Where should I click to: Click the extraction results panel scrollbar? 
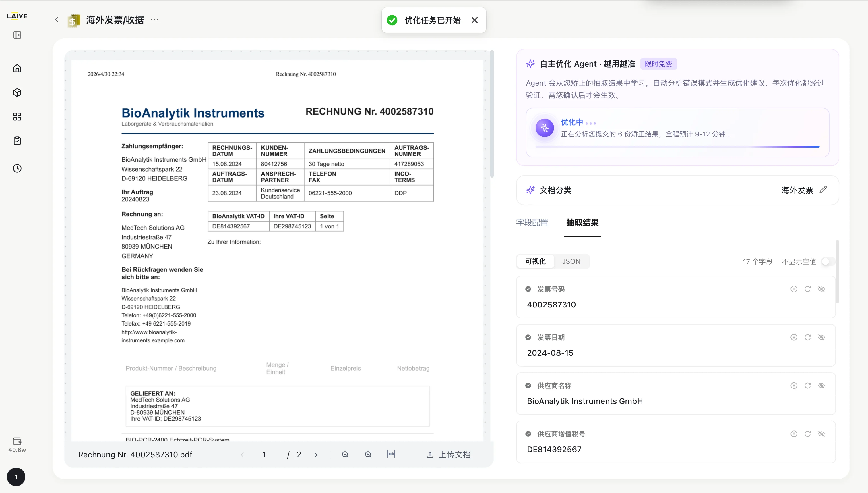pos(838,271)
